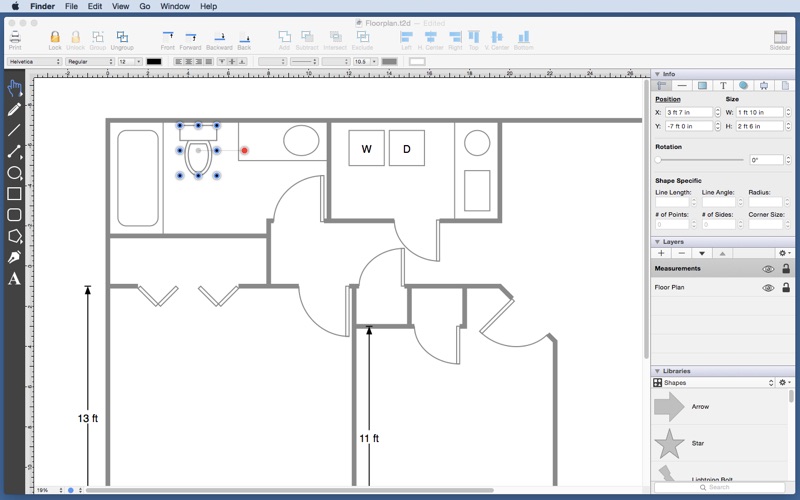800x500 pixels.
Task: Pick the rounded rectangle shape tool
Action: pos(14,215)
